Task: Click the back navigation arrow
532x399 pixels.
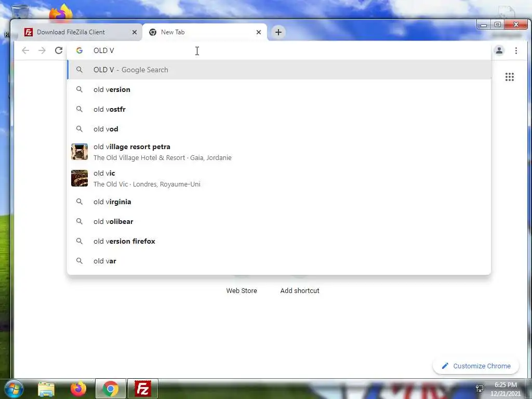Action: point(25,50)
